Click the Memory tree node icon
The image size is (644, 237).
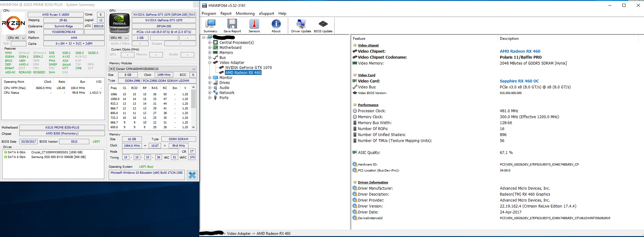point(216,53)
